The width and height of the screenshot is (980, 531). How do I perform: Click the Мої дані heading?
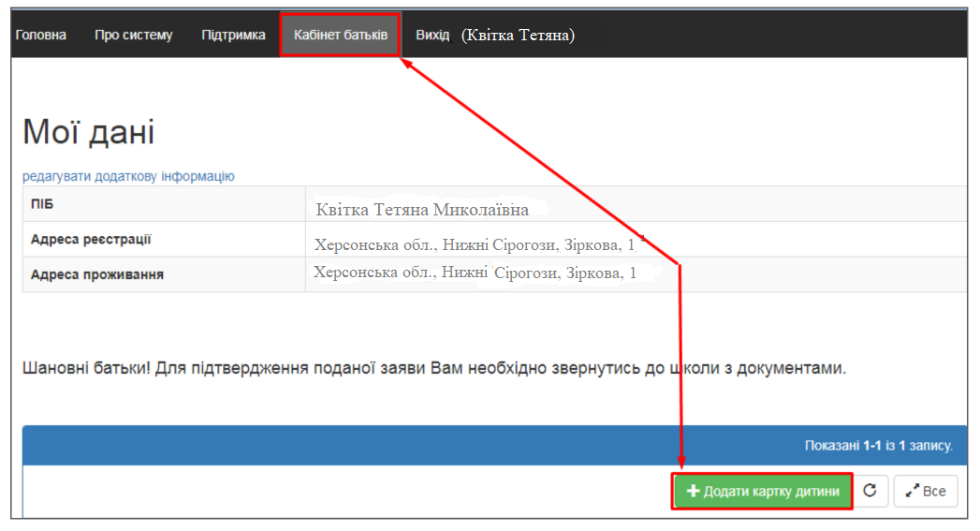pos(88,132)
